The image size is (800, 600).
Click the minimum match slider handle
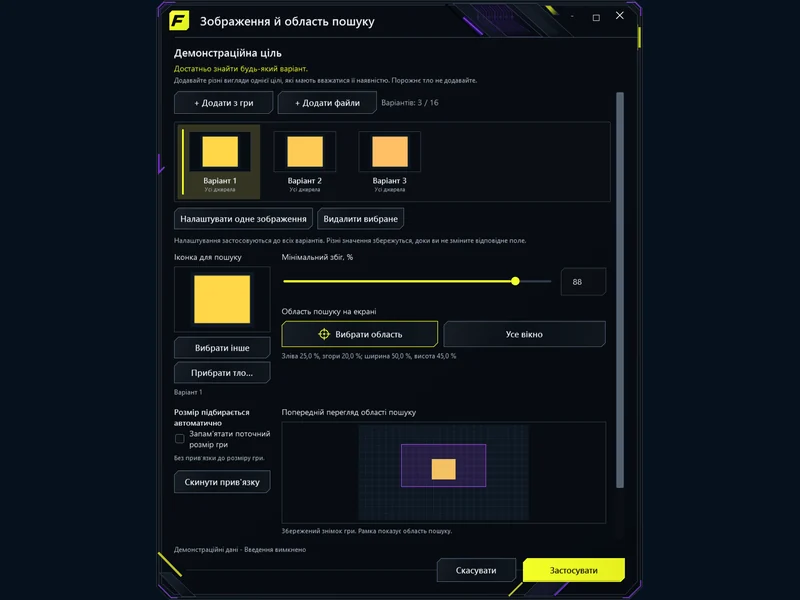click(x=515, y=281)
